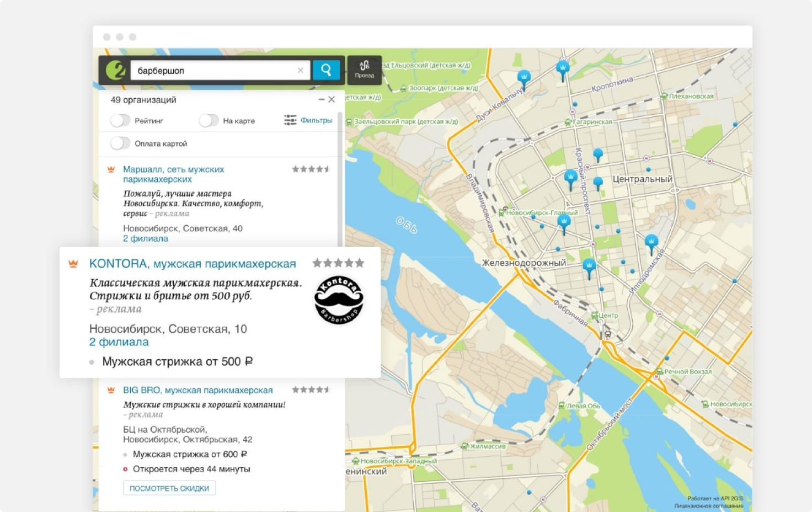The width and height of the screenshot is (812, 512).
Task: Click the Плехановская station icon
Action: tap(665, 96)
